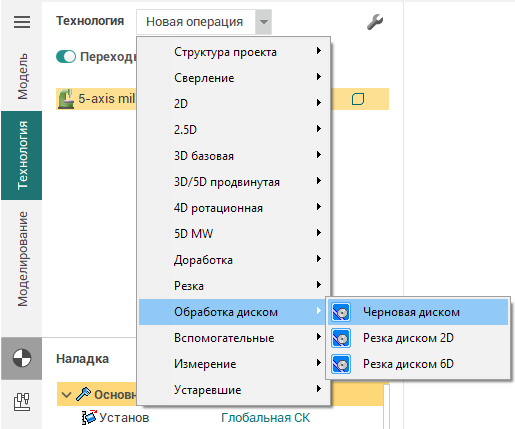
Task: Click the wrench settings icon
Action: click(375, 22)
